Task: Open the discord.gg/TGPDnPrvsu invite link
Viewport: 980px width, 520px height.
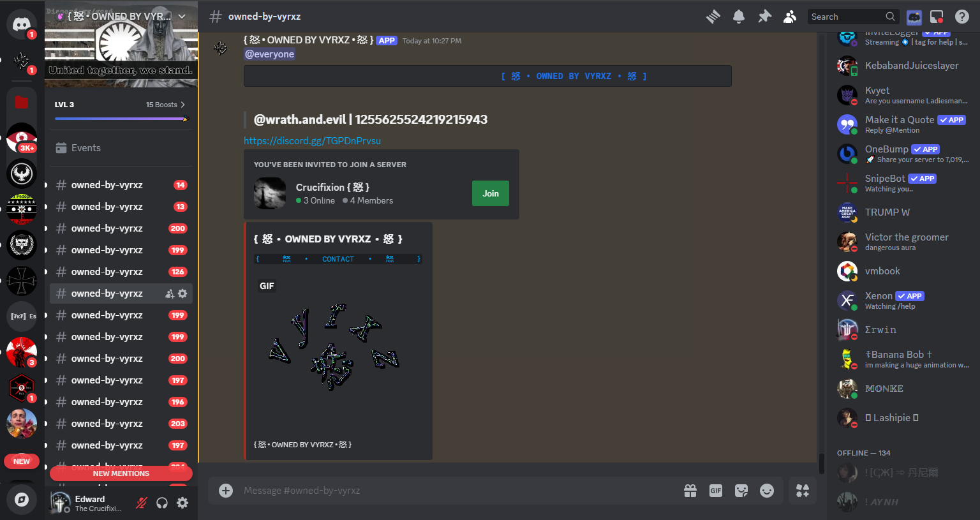Action: (312, 140)
